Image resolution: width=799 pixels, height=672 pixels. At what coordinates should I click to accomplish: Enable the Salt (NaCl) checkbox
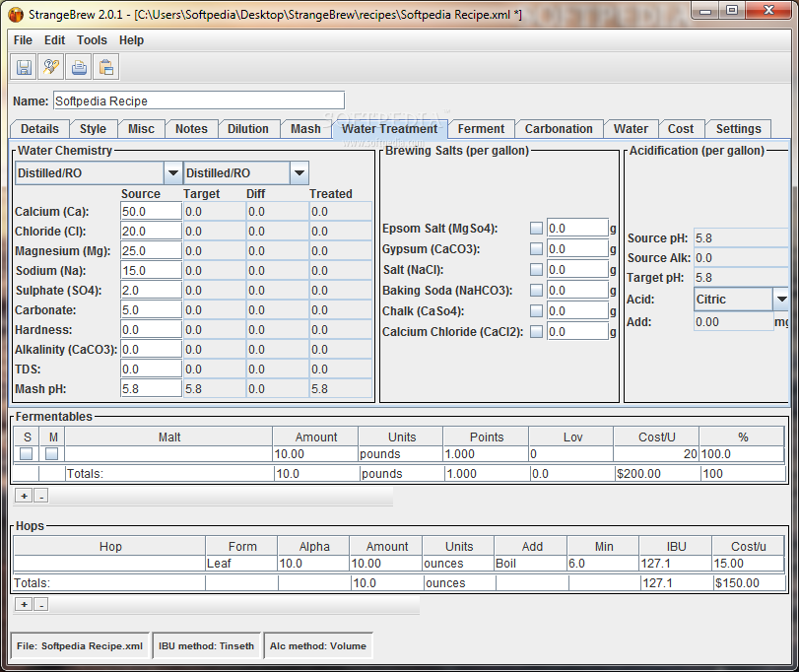coord(536,270)
